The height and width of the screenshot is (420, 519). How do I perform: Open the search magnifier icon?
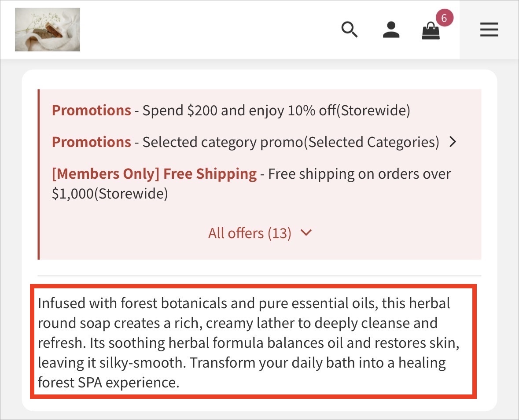pyautogui.click(x=350, y=30)
